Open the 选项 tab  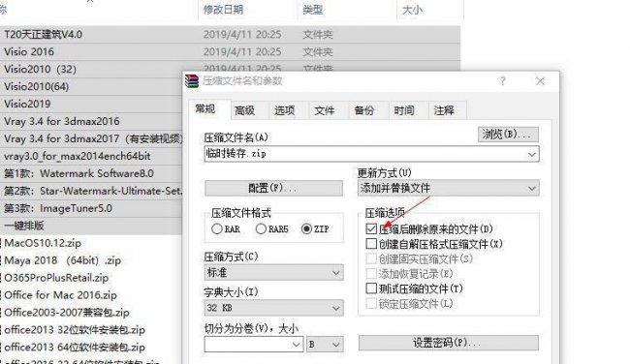284,110
